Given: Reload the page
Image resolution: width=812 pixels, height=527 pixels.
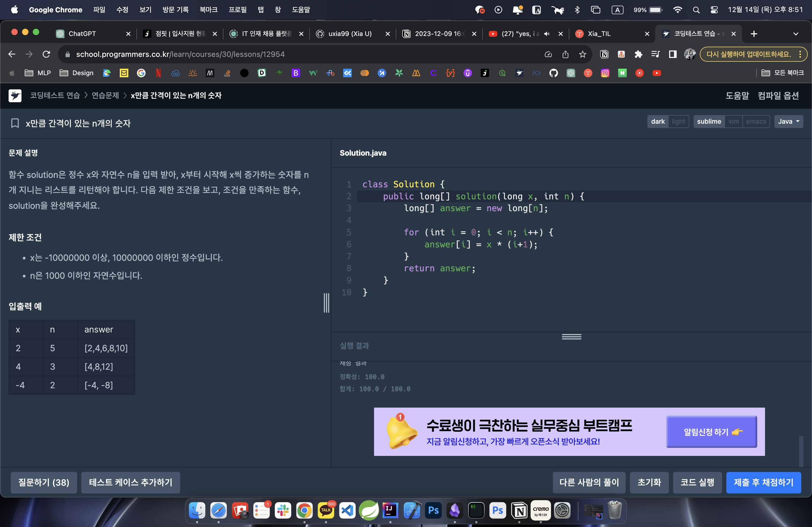Looking at the screenshot, I should (x=46, y=54).
